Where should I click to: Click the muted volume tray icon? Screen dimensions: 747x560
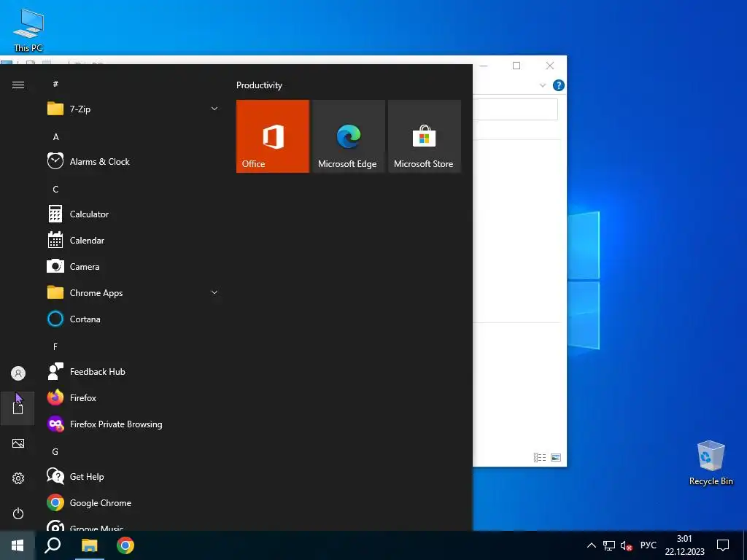626,545
